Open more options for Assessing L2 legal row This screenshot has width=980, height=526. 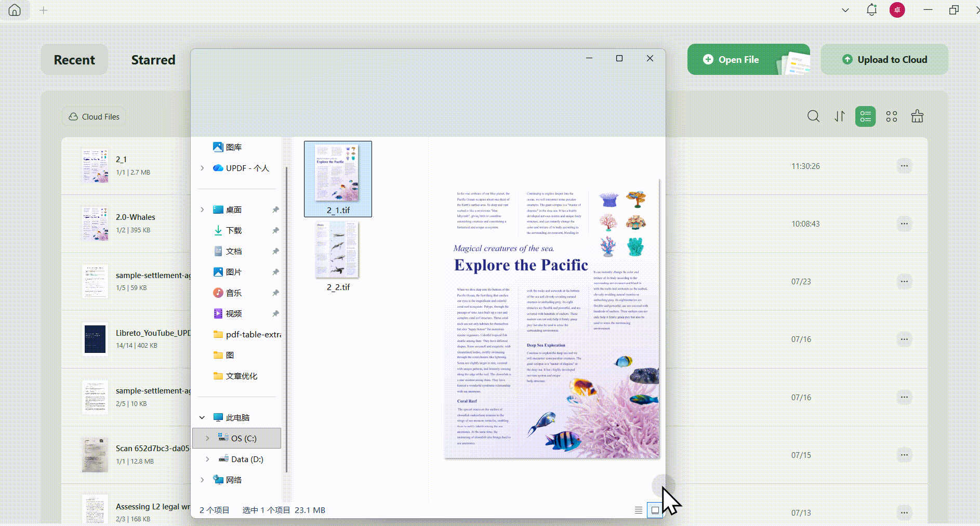904,512
